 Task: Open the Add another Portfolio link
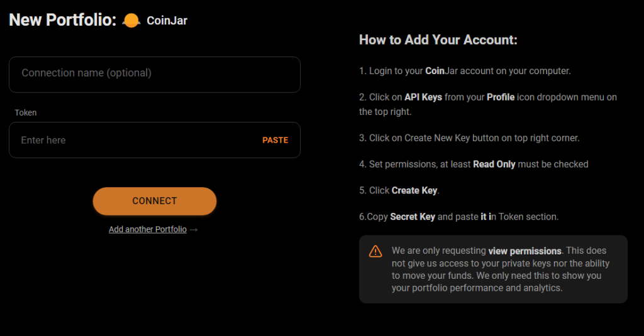tap(148, 229)
